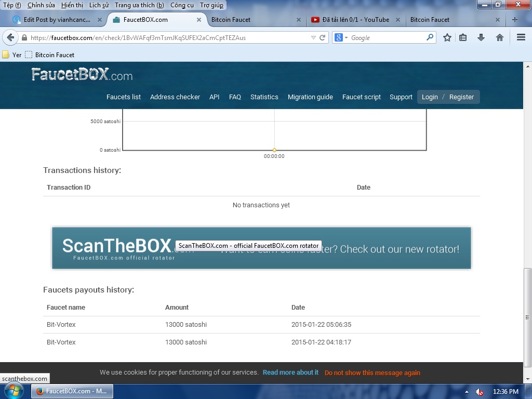
Task: Click the scrollbar down arrow
Action: (x=528, y=379)
